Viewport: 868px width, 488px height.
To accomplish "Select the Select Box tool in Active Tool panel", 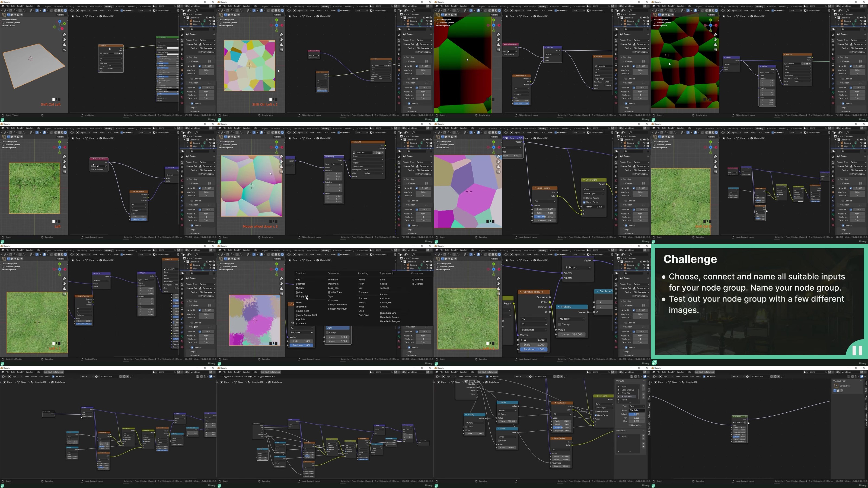I will (x=836, y=386).
